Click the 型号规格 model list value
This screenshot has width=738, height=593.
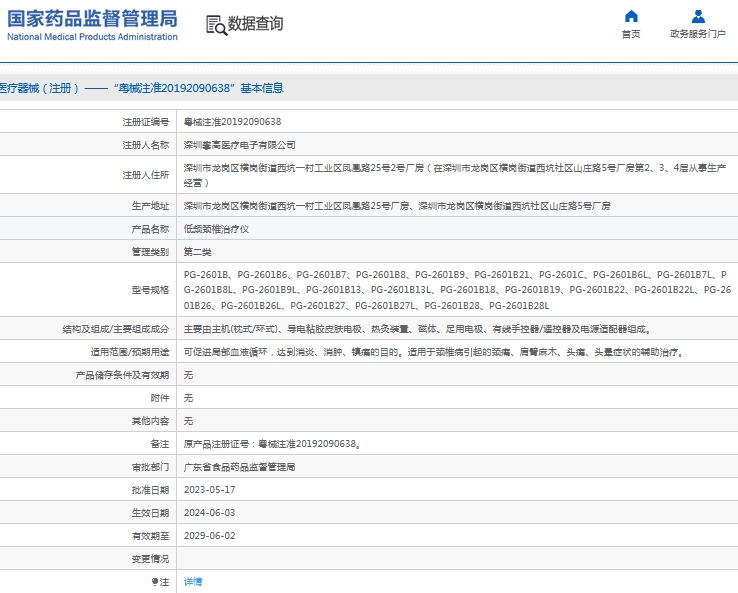pyautogui.click(x=457, y=290)
